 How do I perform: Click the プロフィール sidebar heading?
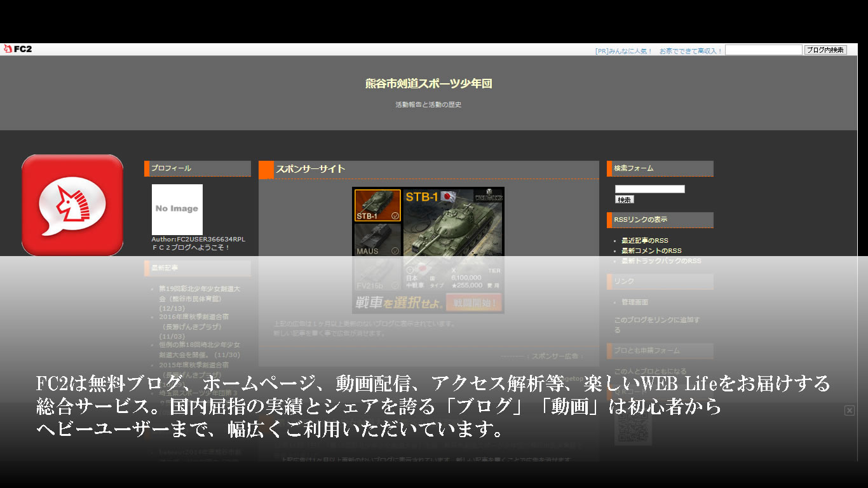(x=171, y=168)
